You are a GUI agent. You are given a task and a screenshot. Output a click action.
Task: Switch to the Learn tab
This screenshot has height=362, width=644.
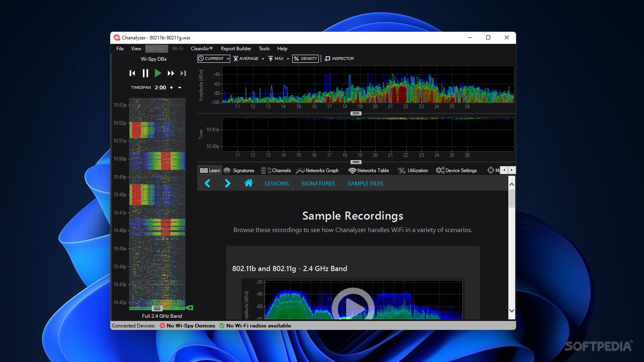tap(210, 171)
